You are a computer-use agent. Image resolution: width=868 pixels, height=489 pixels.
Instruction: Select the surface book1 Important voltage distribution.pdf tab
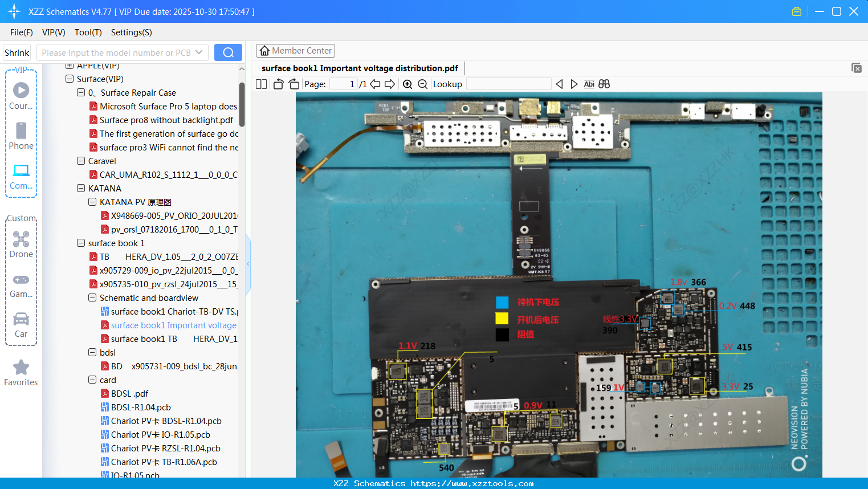[x=360, y=68]
